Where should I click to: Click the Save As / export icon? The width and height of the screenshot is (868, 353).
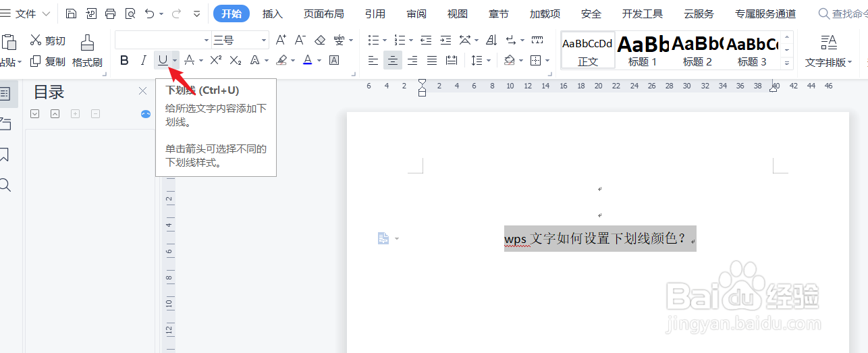pyautogui.click(x=91, y=13)
